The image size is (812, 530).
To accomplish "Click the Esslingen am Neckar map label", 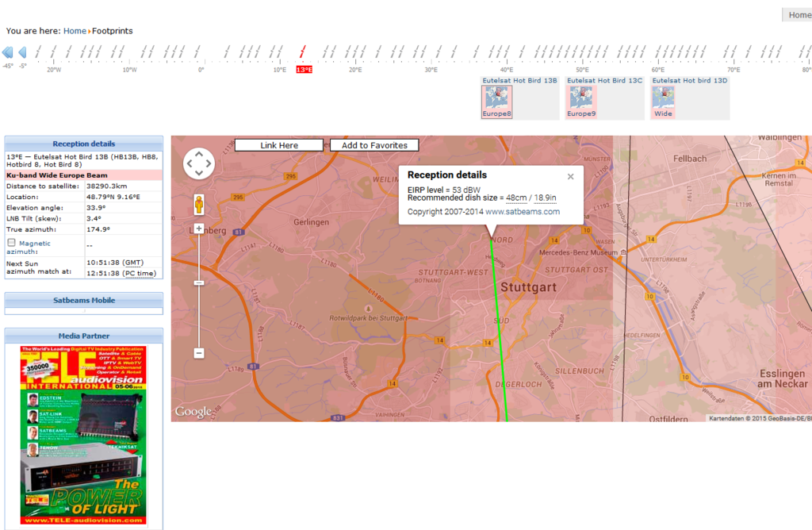I will [782, 378].
